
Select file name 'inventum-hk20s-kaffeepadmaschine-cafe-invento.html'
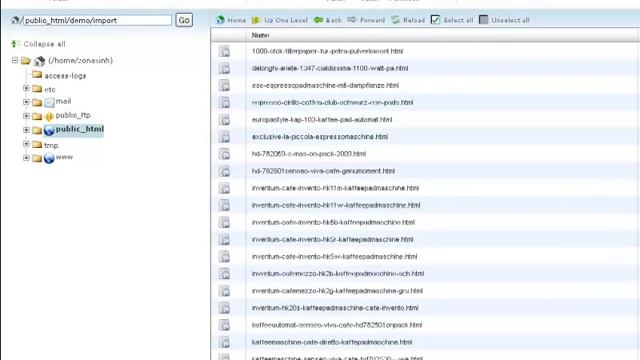335,308
